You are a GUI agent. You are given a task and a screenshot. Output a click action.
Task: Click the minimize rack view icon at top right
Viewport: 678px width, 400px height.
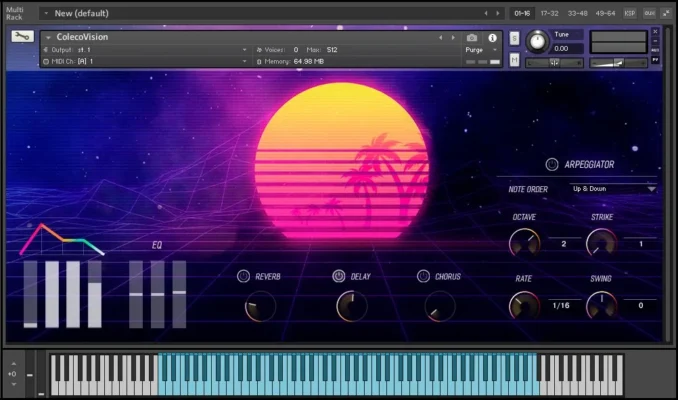pyautogui.click(x=666, y=13)
